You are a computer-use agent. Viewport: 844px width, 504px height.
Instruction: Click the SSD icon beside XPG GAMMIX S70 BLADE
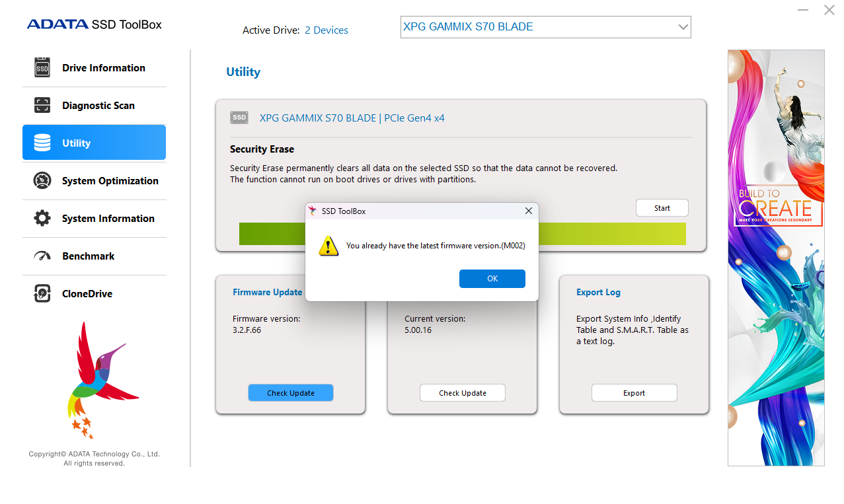click(x=239, y=118)
